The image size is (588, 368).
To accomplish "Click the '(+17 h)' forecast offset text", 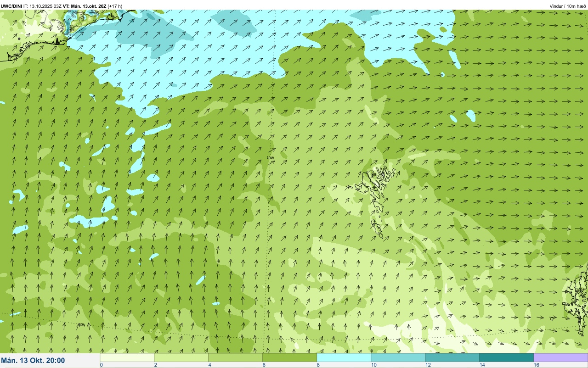I will [x=115, y=6].
